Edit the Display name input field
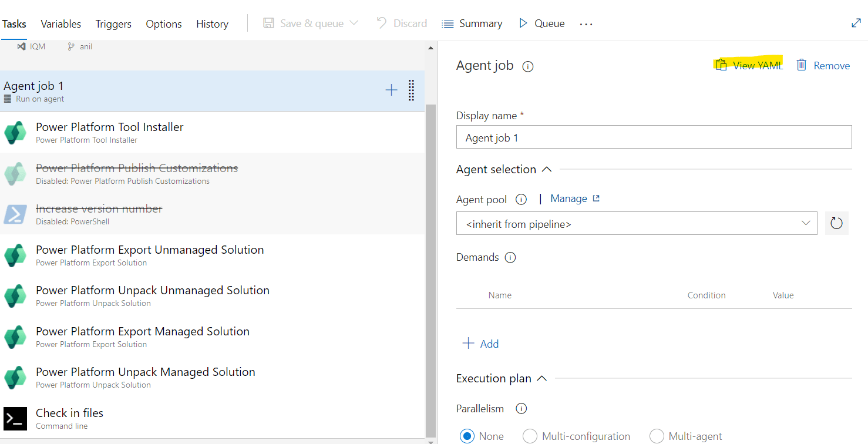Screen dimensions: 868x444 [654, 137]
